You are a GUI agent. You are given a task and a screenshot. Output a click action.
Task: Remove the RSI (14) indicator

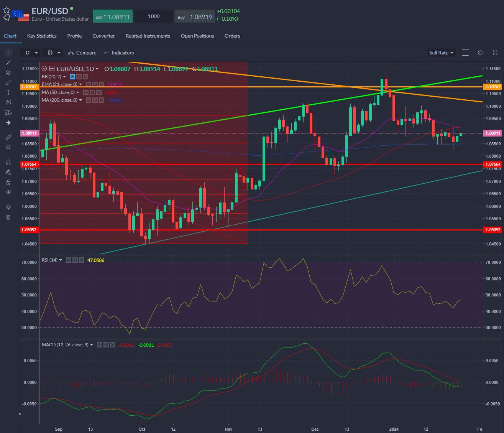point(82,260)
